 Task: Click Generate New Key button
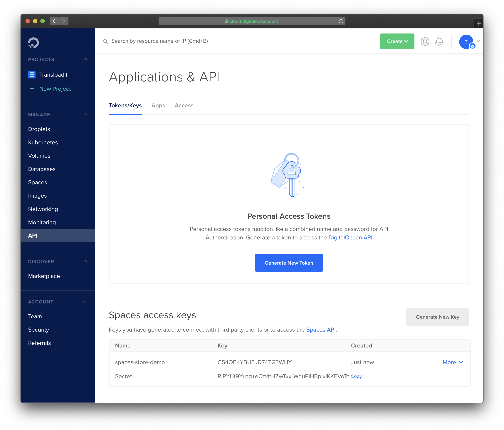pos(437,317)
